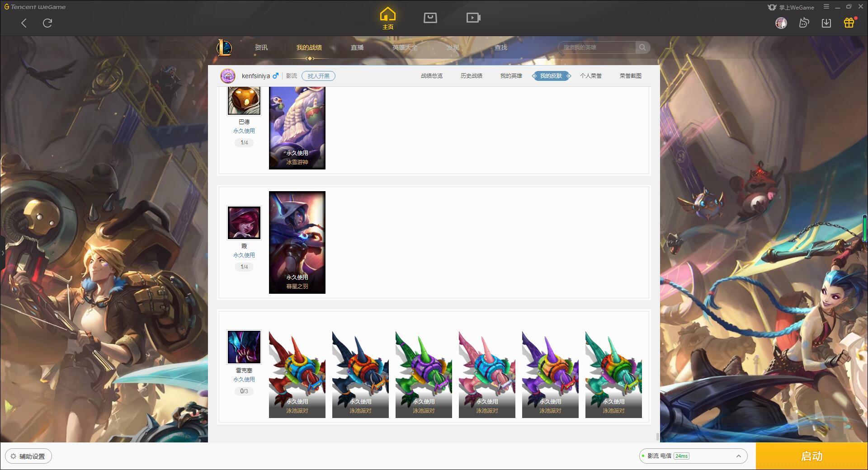The height and width of the screenshot is (470, 868).
Task: Open the downloads manager icon
Action: point(826,23)
